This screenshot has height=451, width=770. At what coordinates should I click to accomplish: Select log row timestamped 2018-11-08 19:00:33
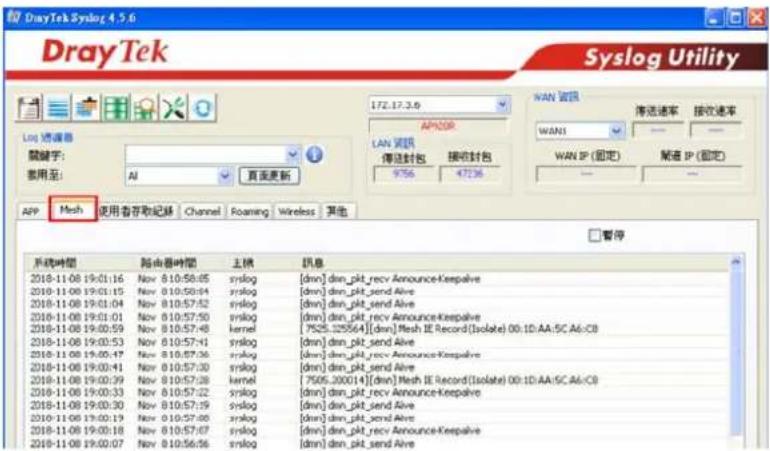377,393
